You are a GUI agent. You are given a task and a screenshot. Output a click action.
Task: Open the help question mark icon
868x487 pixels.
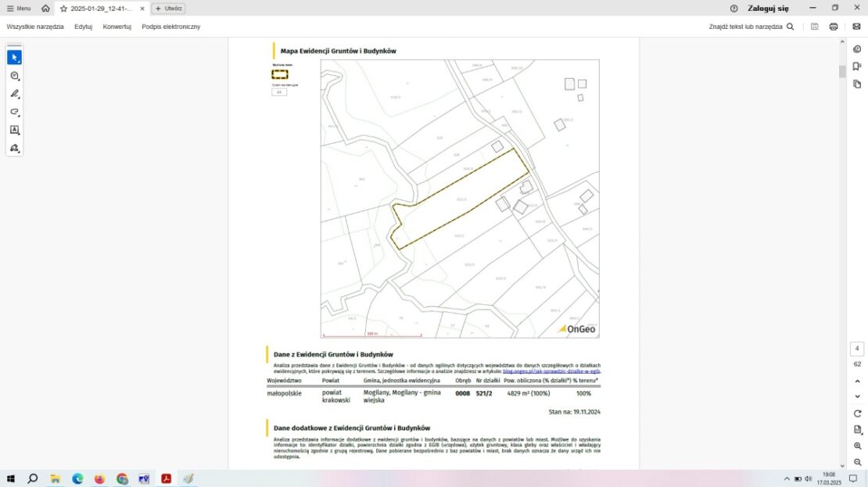coord(734,9)
